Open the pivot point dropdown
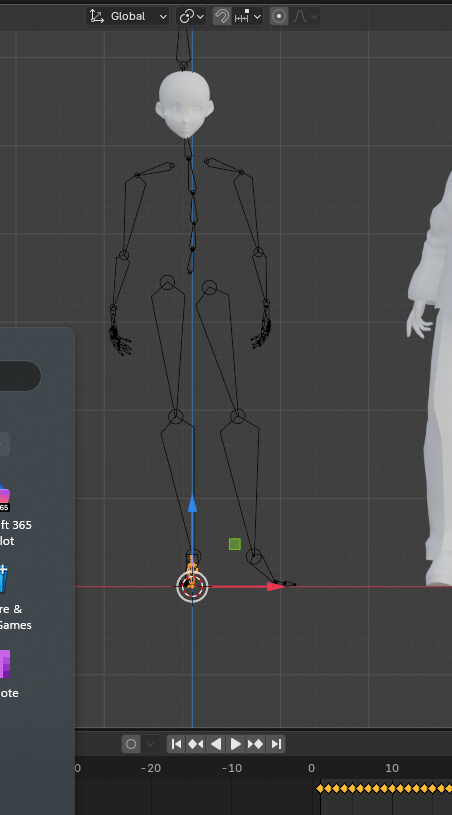 [x=191, y=17]
